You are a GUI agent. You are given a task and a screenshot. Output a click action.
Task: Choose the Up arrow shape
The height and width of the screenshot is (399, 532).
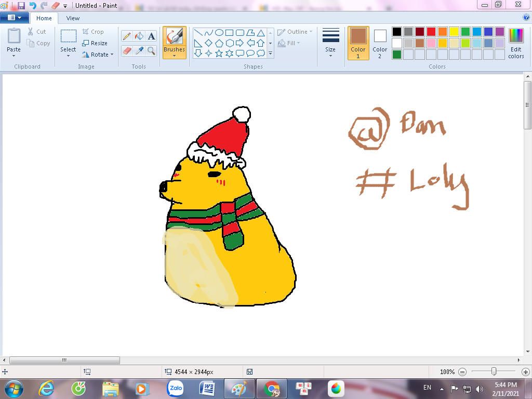point(261,43)
